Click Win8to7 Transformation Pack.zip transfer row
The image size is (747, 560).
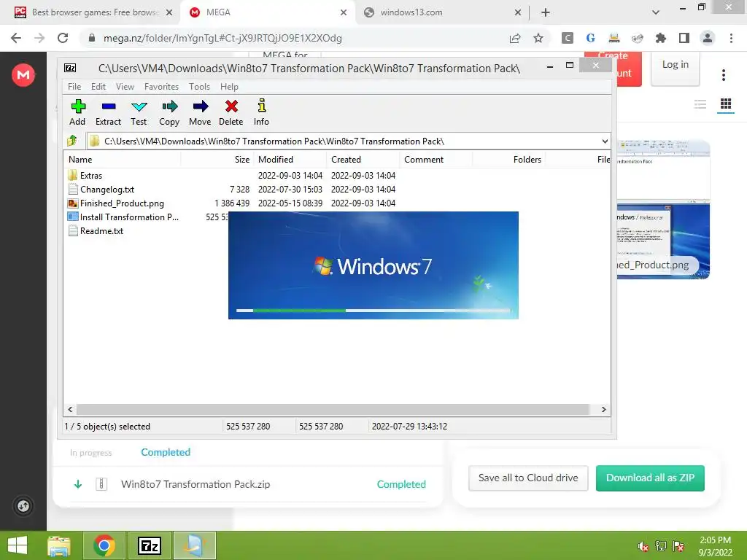pyautogui.click(x=248, y=484)
